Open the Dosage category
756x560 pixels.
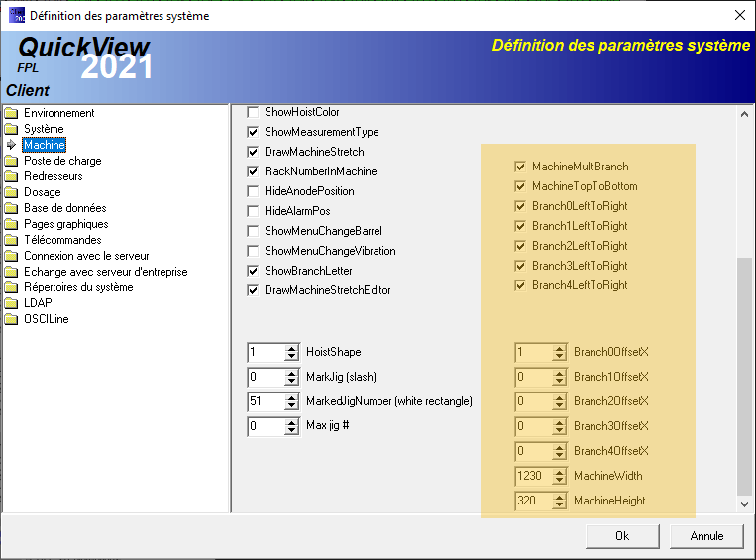click(43, 192)
